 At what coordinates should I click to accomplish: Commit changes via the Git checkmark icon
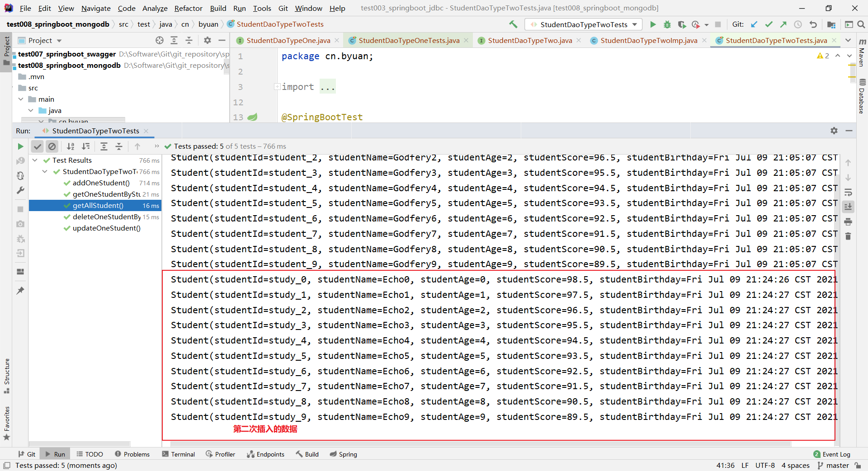769,24
